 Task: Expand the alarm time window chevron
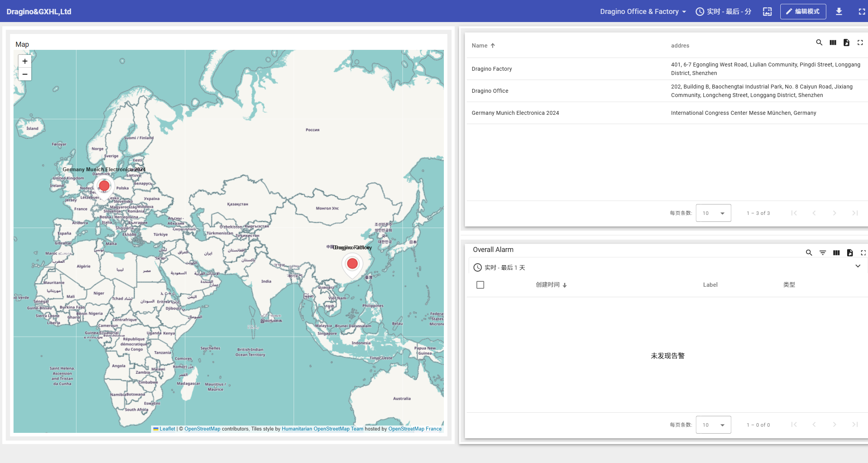tap(858, 266)
